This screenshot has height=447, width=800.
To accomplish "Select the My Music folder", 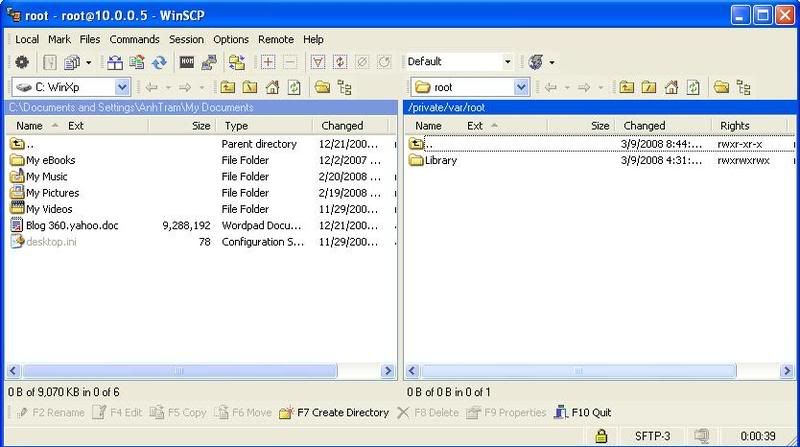I will click(39, 177).
